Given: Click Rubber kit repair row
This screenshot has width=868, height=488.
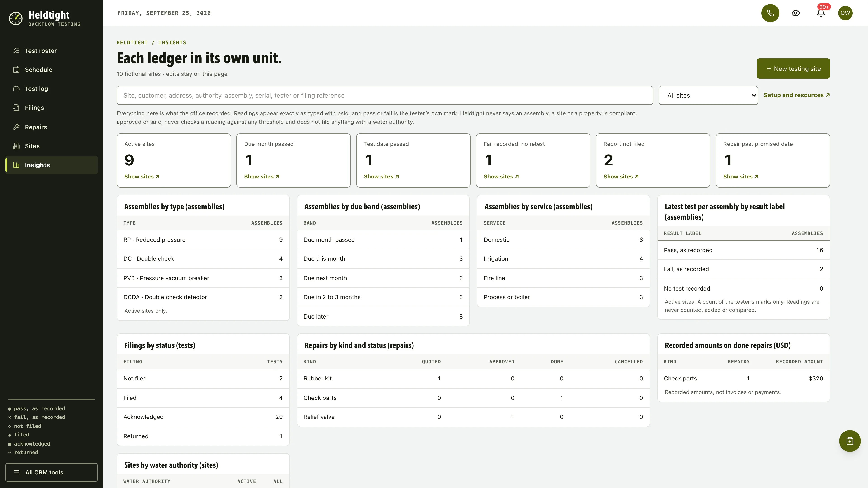Looking at the screenshot, I should point(473,379).
